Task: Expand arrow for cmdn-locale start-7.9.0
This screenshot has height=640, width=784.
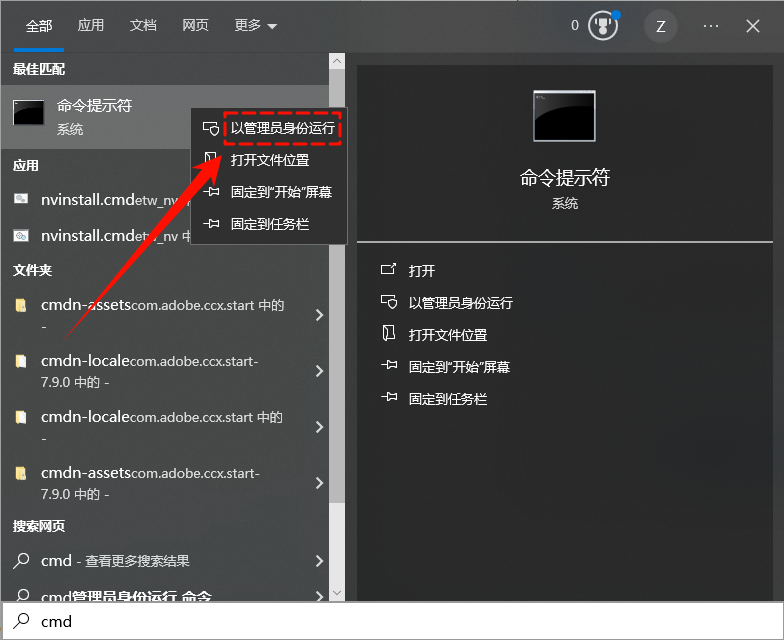Action: point(320,371)
